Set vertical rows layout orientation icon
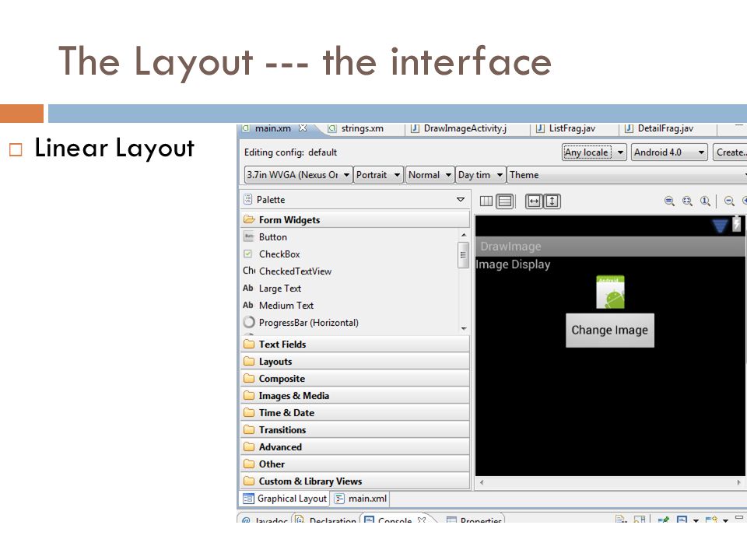The width and height of the screenshot is (747, 560). (504, 201)
